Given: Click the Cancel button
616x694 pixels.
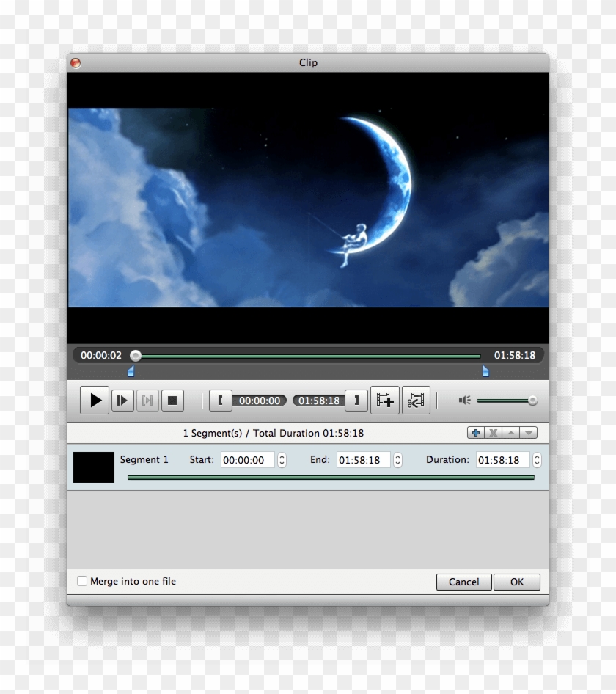Looking at the screenshot, I should click(463, 582).
